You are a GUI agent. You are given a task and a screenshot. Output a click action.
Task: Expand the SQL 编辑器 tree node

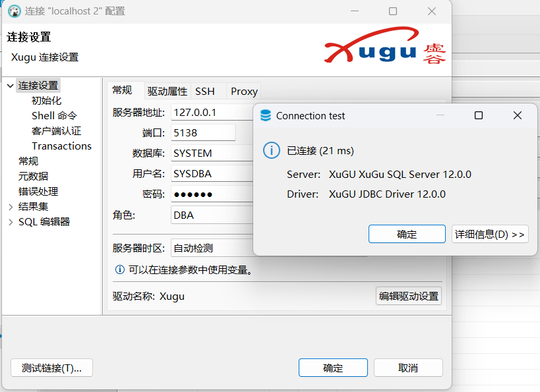coord(11,222)
